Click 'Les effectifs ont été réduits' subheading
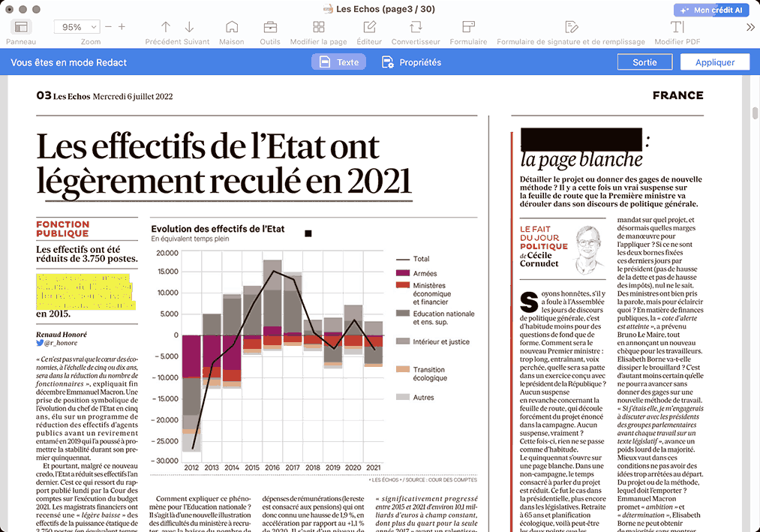The height and width of the screenshot is (532, 760). 87,254
